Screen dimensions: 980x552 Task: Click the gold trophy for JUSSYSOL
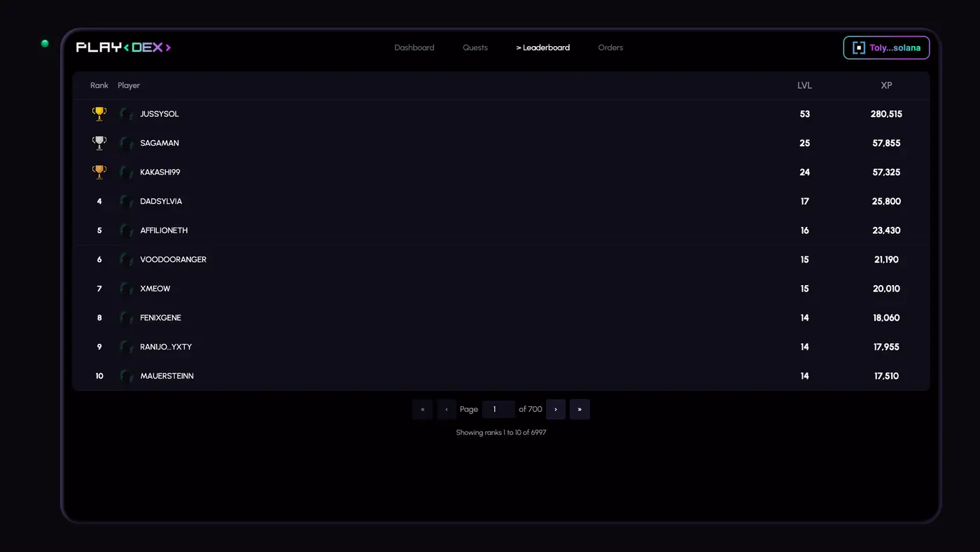99,113
